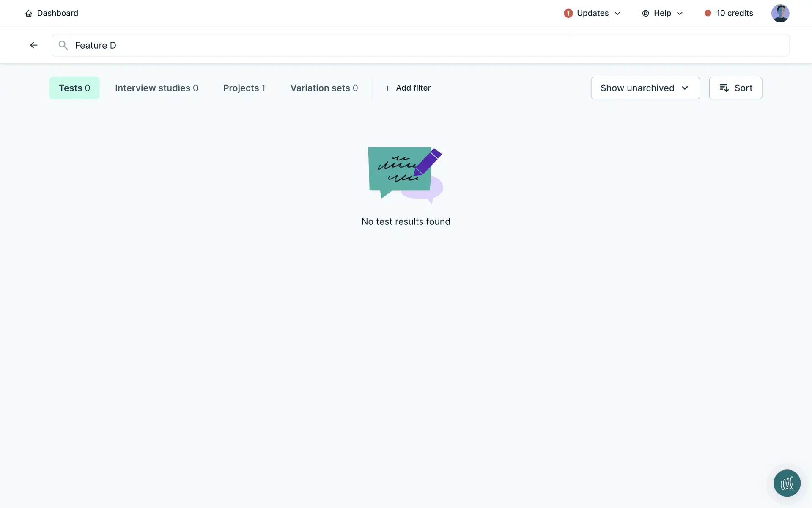Click the red Updates notification badge
812x508 pixels.
[x=568, y=14]
